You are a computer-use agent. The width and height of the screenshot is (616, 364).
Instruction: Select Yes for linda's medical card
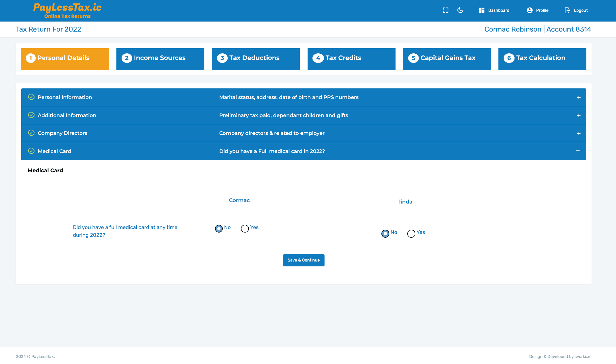point(411,234)
